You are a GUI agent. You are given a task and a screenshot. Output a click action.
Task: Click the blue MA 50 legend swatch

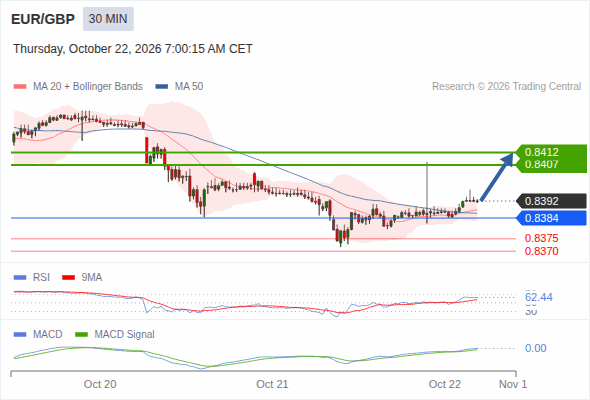pyautogui.click(x=162, y=87)
